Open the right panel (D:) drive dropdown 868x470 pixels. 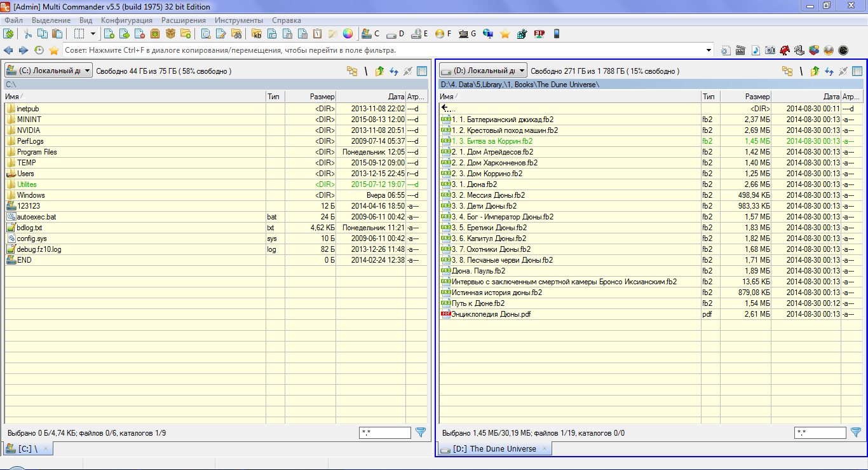[484, 71]
